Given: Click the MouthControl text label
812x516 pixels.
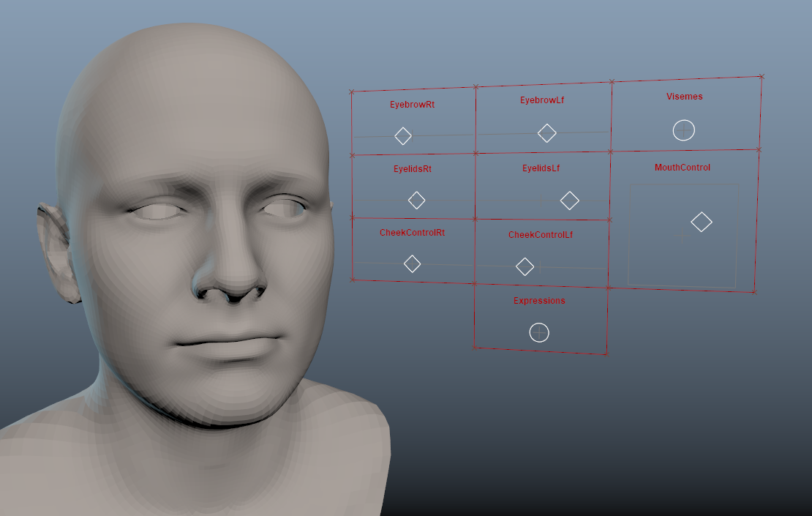Looking at the screenshot, I should click(x=683, y=168).
